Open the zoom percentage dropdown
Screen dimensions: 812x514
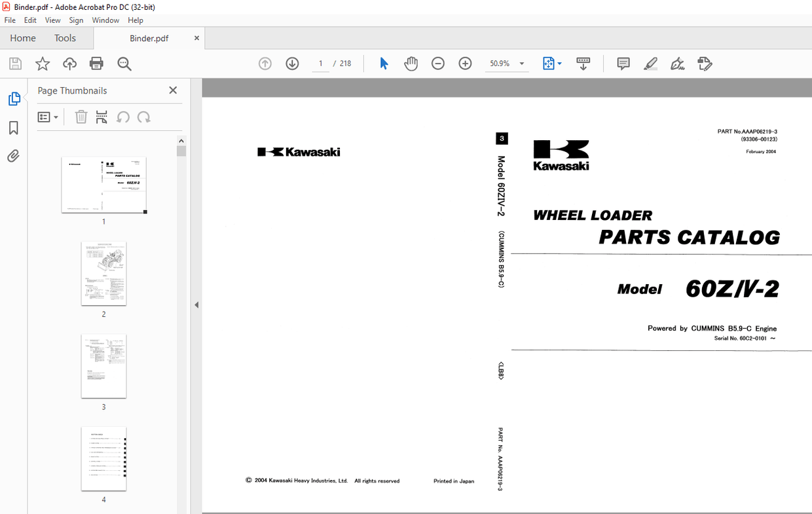coord(507,63)
